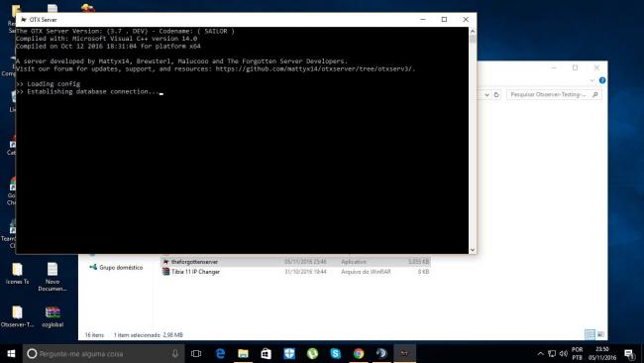Select the theforgottenserver file row

tap(295, 262)
